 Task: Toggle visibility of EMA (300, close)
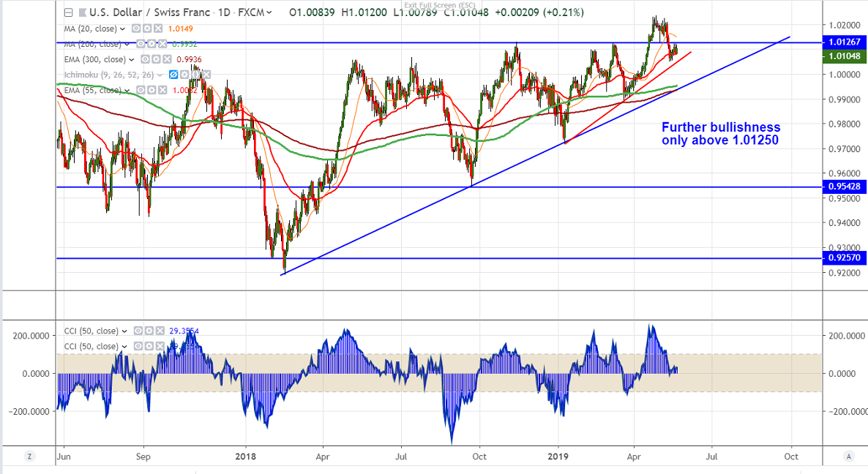[x=144, y=59]
